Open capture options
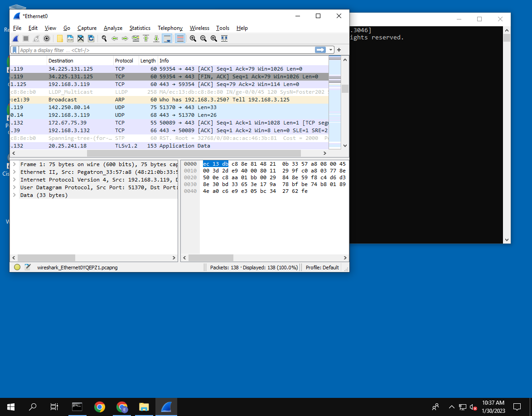 [47, 38]
